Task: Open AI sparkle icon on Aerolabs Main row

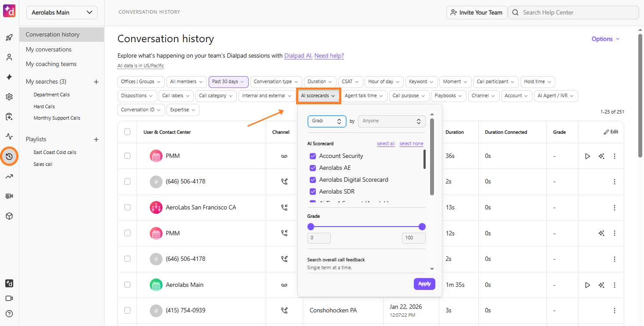Action: point(601,285)
